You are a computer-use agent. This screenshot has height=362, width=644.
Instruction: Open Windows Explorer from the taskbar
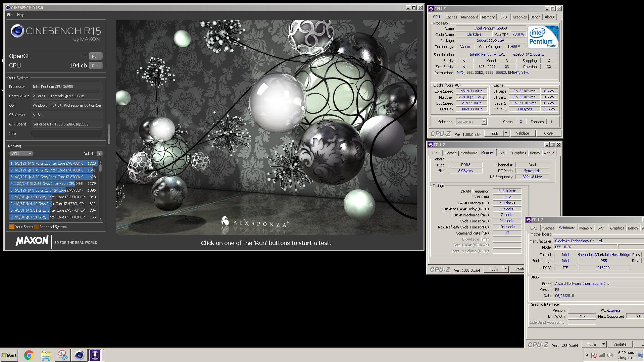tap(46, 355)
